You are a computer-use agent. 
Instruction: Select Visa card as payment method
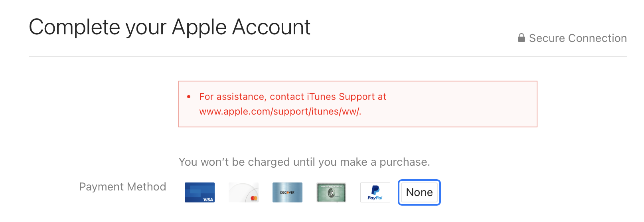click(x=200, y=192)
